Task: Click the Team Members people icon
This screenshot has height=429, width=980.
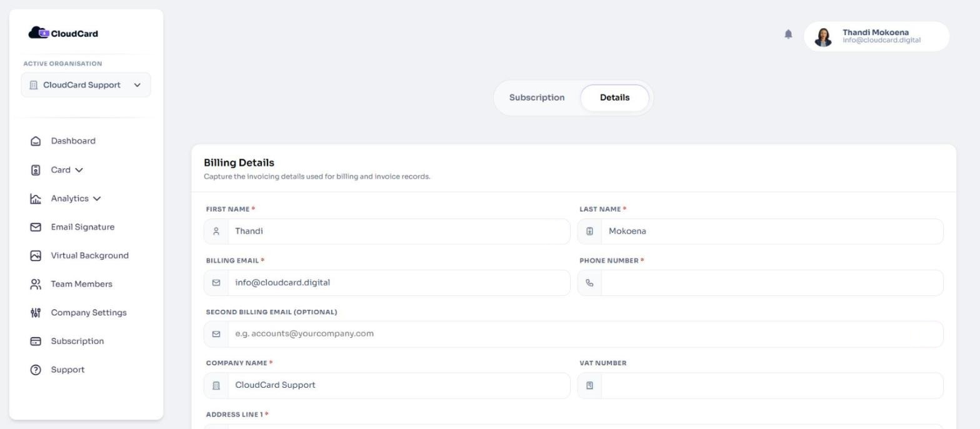Action: (x=36, y=284)
